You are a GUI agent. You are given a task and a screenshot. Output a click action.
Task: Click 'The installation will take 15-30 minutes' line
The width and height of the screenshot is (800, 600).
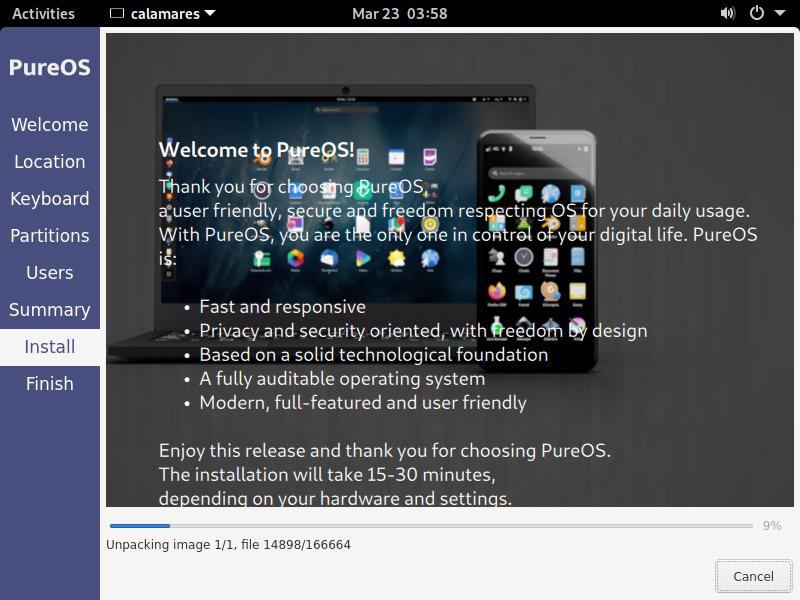pos(327,474)
